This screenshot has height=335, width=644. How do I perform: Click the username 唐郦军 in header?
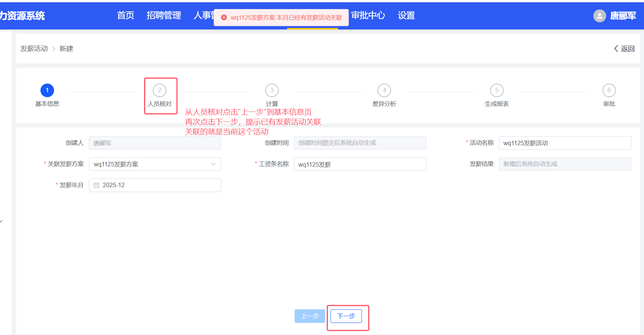click(x=623, y=16)
